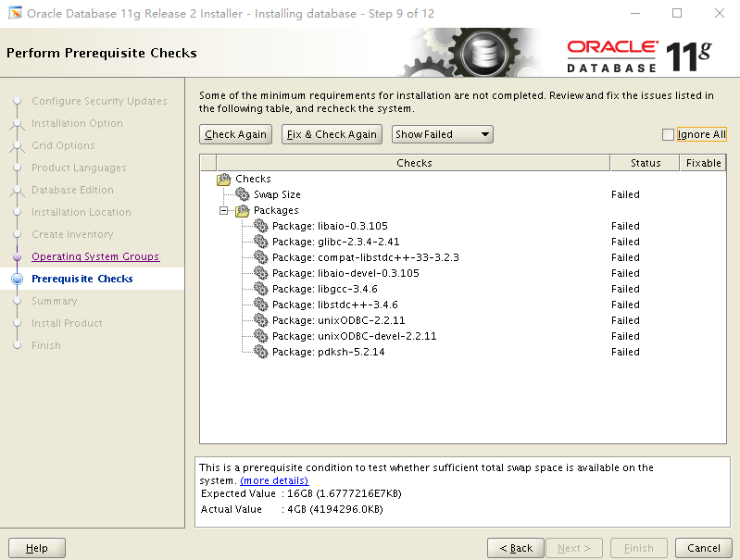
Task: Click Fix & Check Again button
Action: (x=332, y=134)
